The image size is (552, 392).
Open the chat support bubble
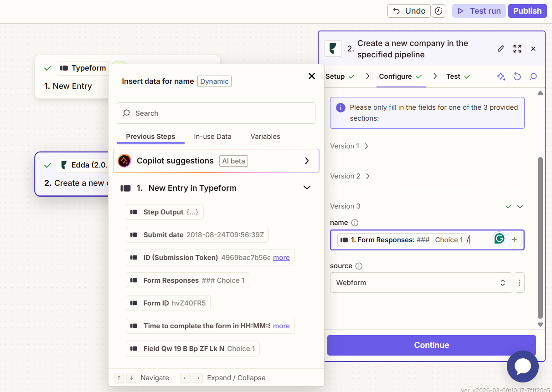pyautogui.click(x=522, y=366)
